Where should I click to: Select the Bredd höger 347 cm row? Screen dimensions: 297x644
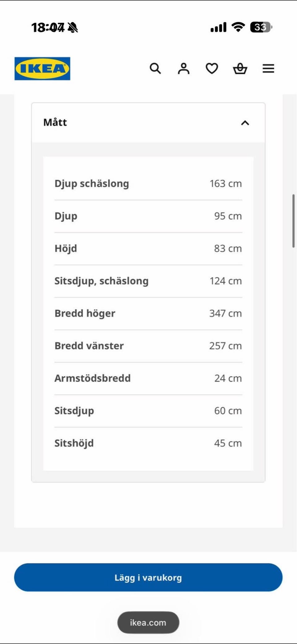(x=148, y=313)
